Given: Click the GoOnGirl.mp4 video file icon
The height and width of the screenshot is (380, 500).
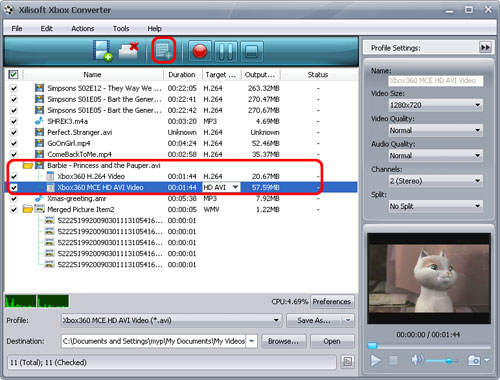Looking at the screenshot, I should [x=39, y=143].
